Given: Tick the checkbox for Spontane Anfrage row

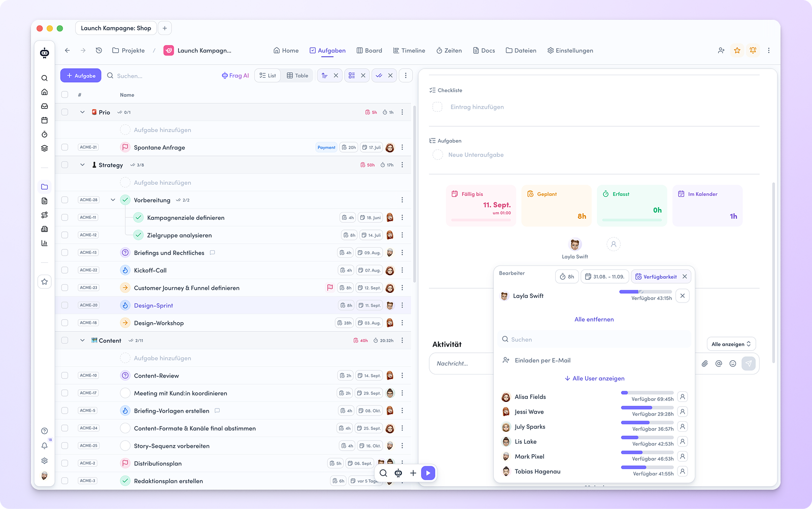Looking at the screenshot, I should point(64,147).
